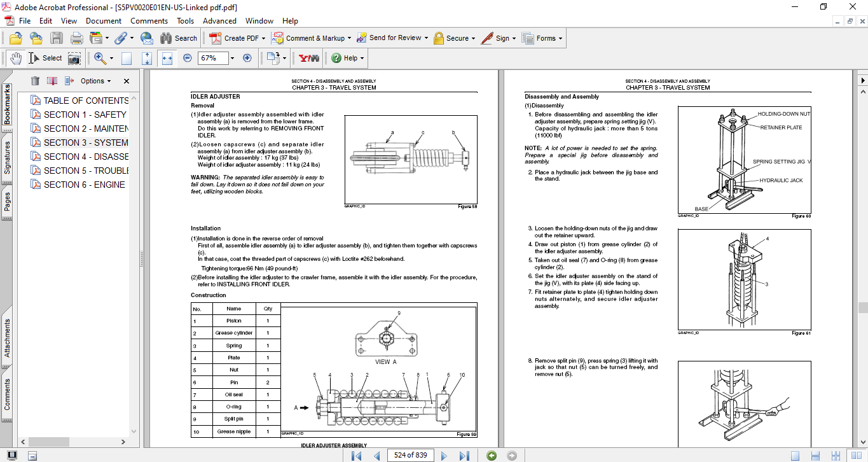Click the Yahoo search toolbar icon
This screenshot has width=868, height=462.
coord(309,58)
